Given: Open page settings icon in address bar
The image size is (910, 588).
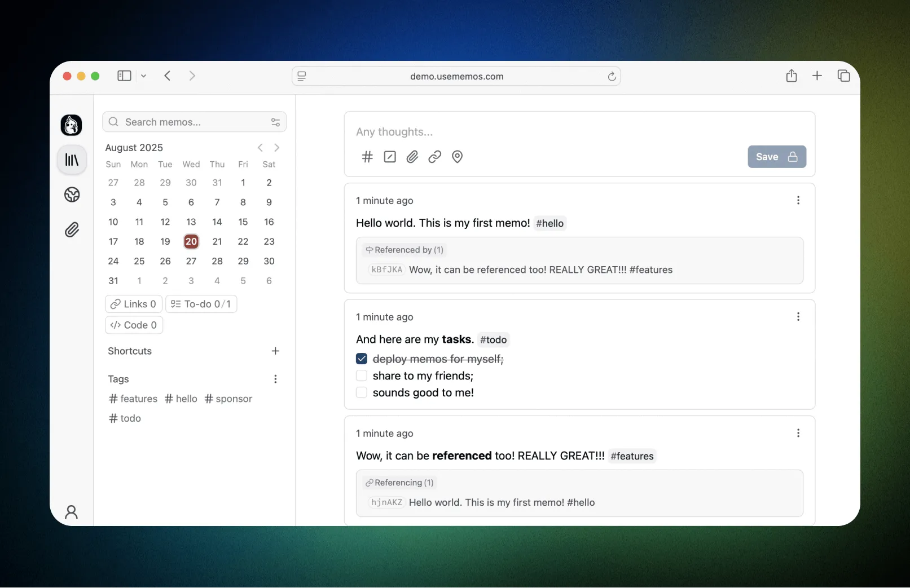Looking at the screenshot, I should 302,76.
